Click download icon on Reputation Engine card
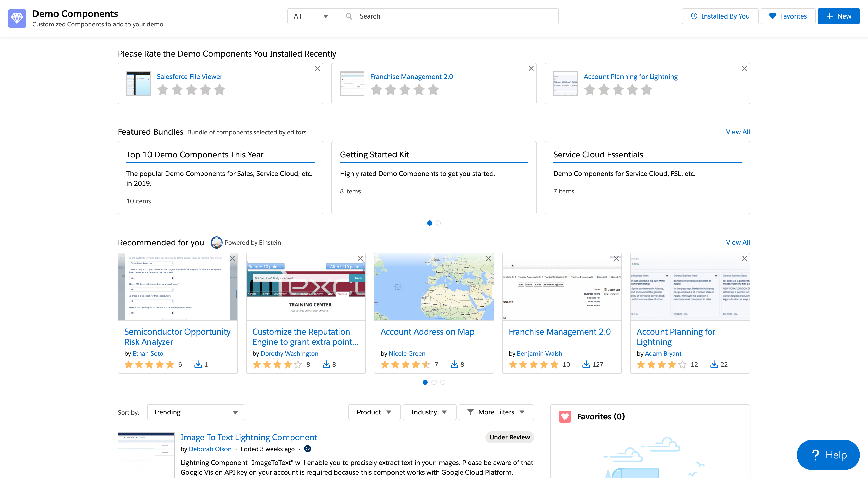 point(326,364)
